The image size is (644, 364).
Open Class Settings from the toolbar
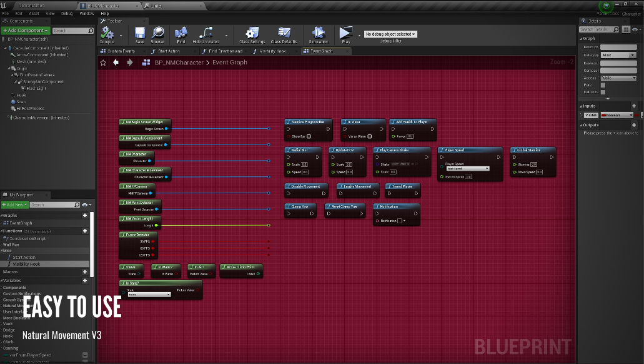click(x=252, y=33)
